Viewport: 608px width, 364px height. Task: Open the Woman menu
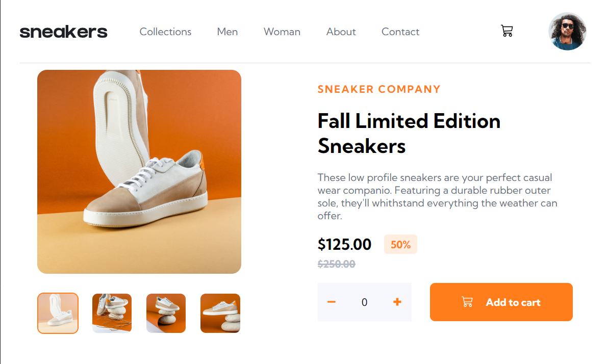pos(282,32)
